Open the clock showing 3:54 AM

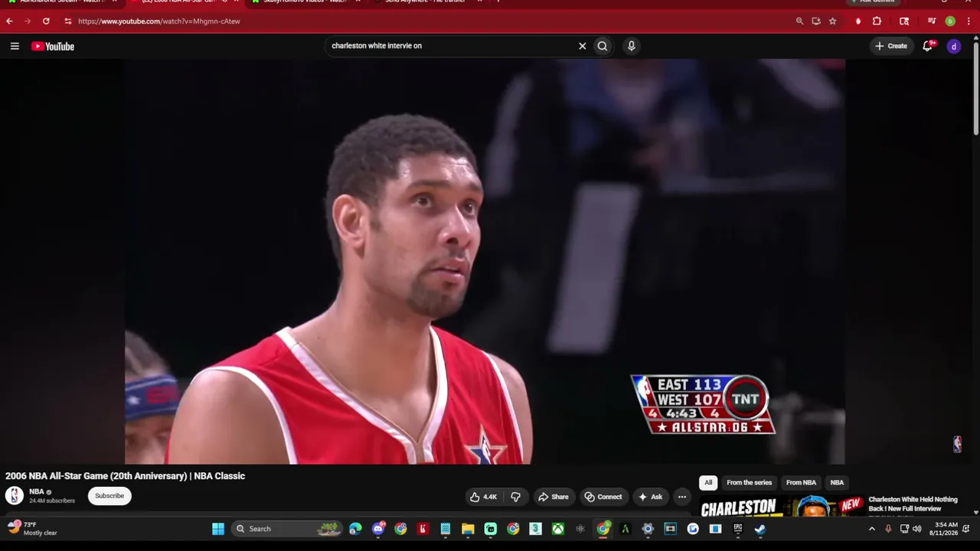coord(943,529)
